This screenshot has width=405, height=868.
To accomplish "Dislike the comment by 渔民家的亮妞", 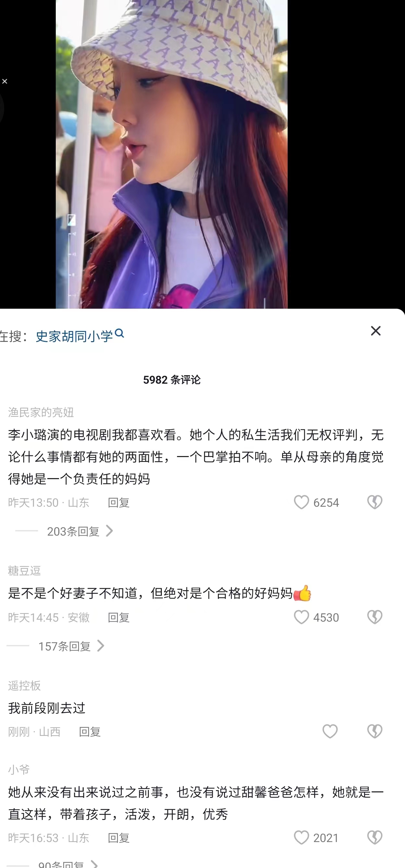I will (375, 502).
